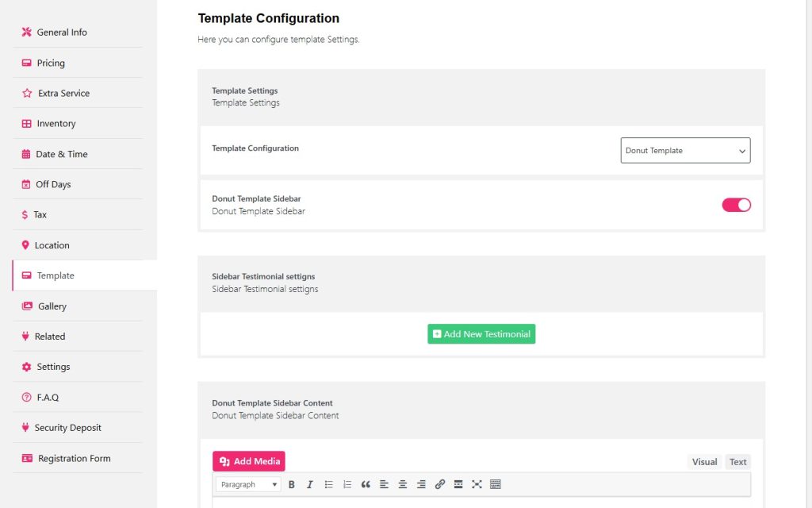
Task: Go to the Gallery section
Action: 52,306
